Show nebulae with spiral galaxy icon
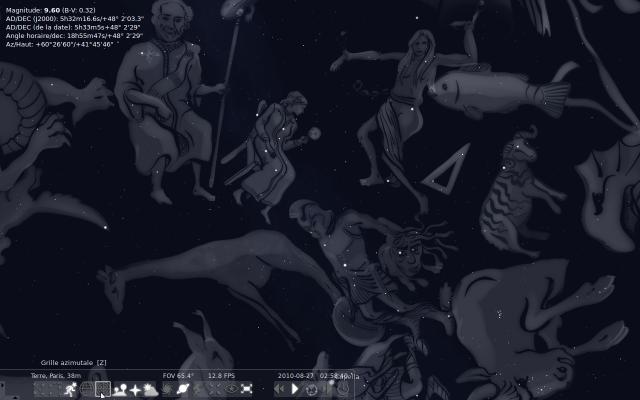The width and height of the screenshot is (640, 400). pyautogui.click(x=167, y=389)
